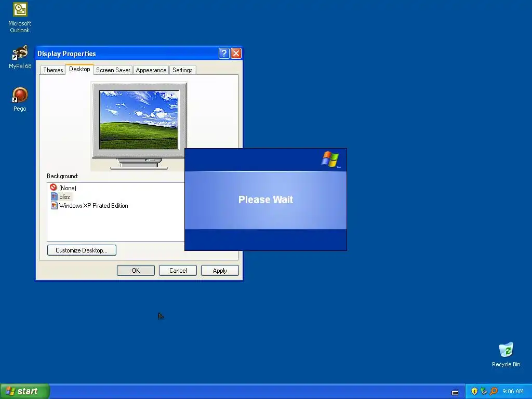532x399 pixels.
Task: Open the Screen Saver tab
Action: click(113, 70)
